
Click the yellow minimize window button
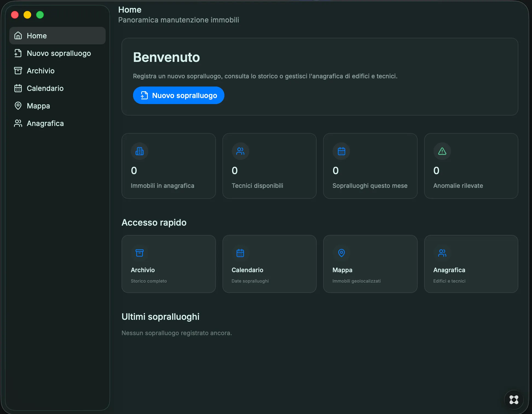point(27,15)
